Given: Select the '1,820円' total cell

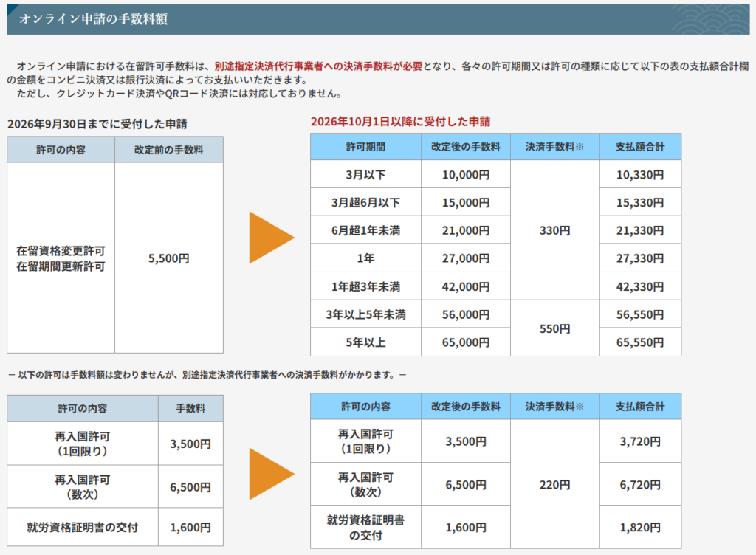Looking at the screenshot, I should pyautogui.click(x=640, y=528).
